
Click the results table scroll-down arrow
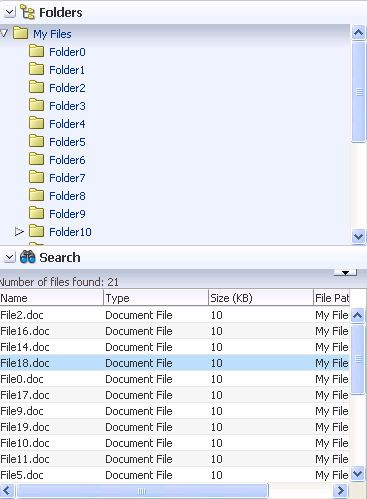[x=358, y=473]
